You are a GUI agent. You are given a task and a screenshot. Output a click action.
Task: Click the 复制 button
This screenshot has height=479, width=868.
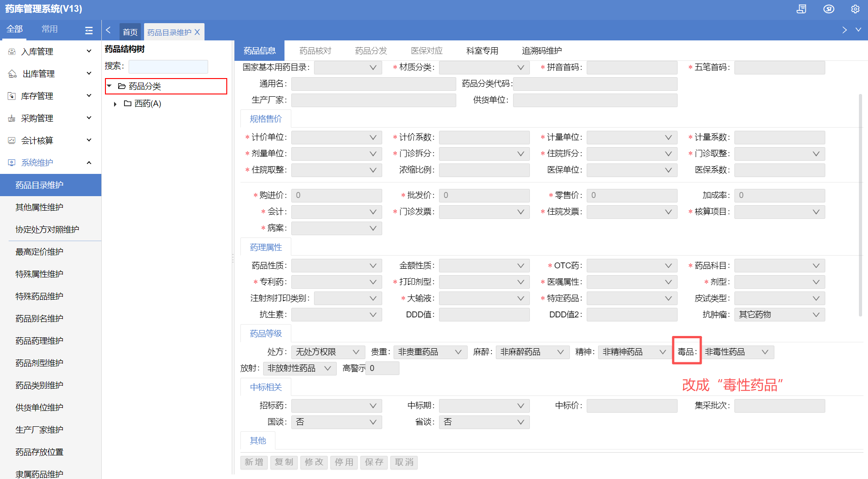pyautogui.click(x=284, y=462)
